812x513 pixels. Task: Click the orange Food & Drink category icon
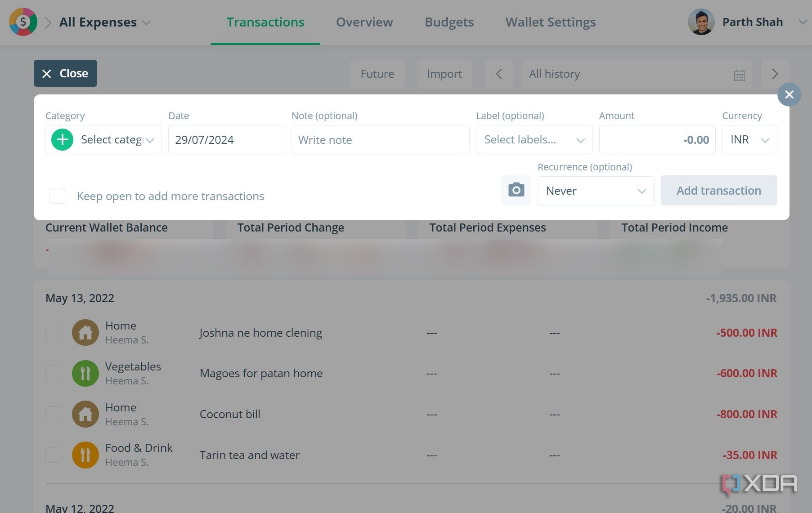click(x=85, y=455)
